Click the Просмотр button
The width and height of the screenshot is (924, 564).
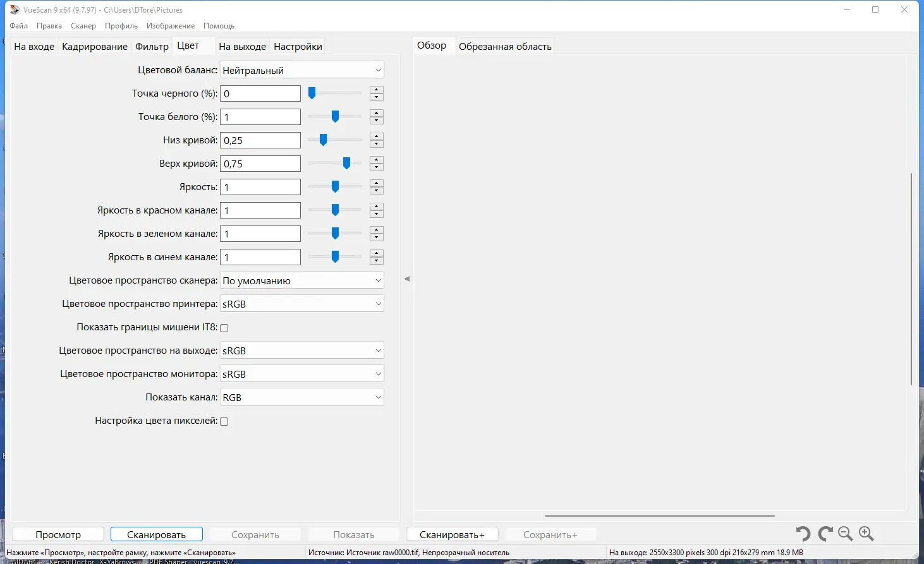coord(58,534)
